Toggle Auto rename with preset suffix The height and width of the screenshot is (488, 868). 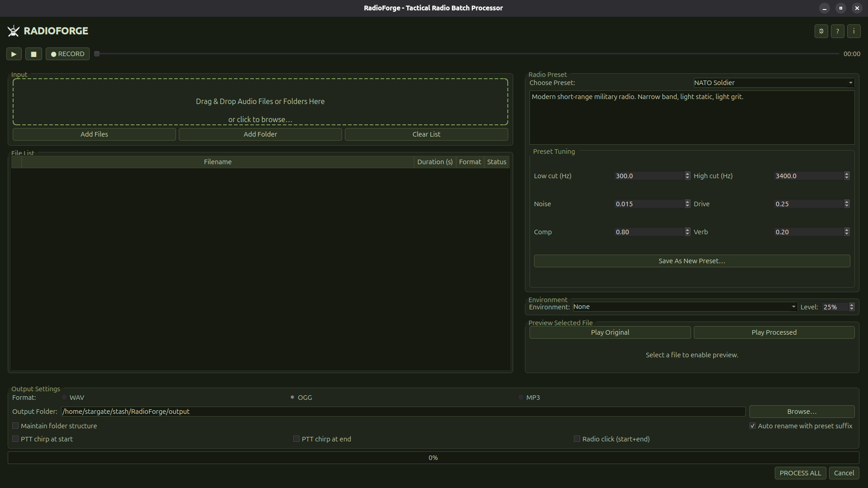click(753, 426)
